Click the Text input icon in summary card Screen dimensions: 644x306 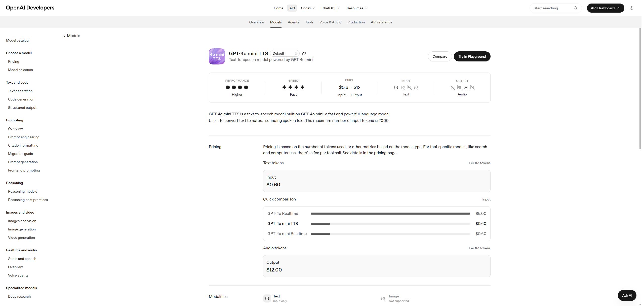point(396,87)
